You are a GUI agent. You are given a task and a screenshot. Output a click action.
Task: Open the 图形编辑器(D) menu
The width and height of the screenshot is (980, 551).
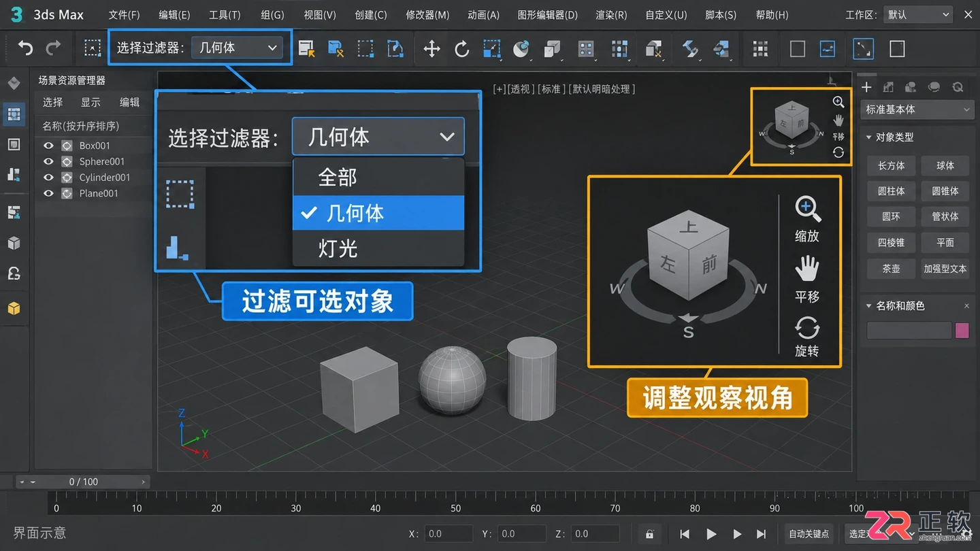(547, 14)
